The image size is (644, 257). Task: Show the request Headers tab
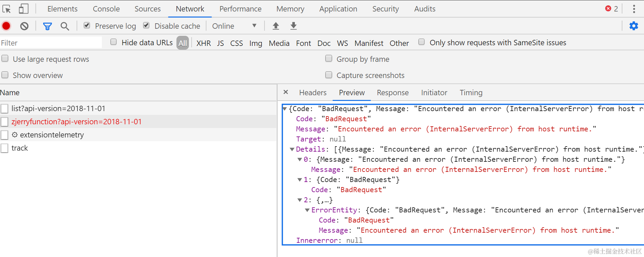point(313,93)
